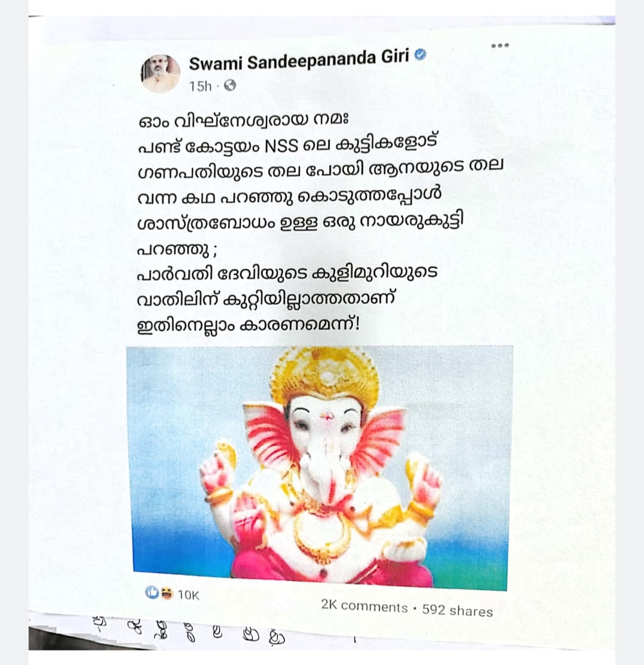Click the line starting പാർവതി ദേവിയുടെ
644x665 pixels.
[x=287, y=274]
